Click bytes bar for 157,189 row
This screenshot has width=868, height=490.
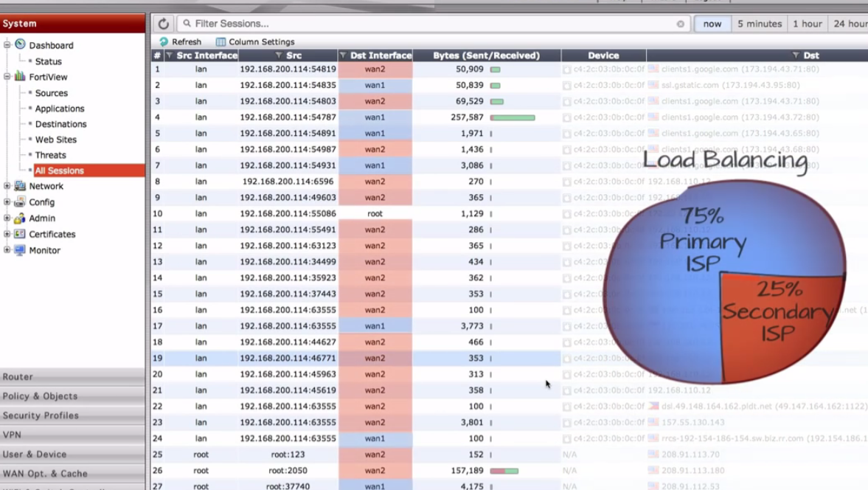(504, 471)
